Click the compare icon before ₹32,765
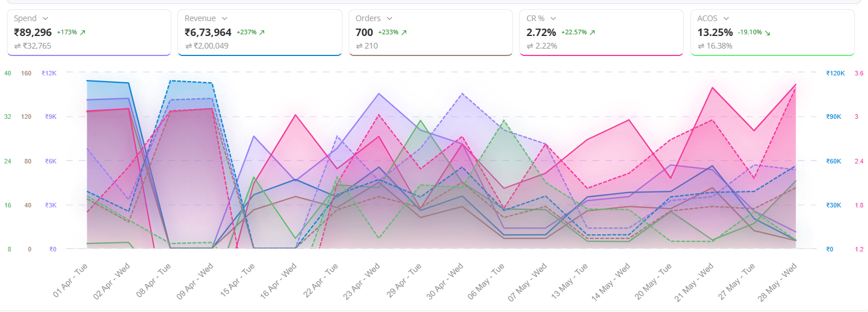Image resolution: width=868 pixels, height=312 pixels. 17,46
